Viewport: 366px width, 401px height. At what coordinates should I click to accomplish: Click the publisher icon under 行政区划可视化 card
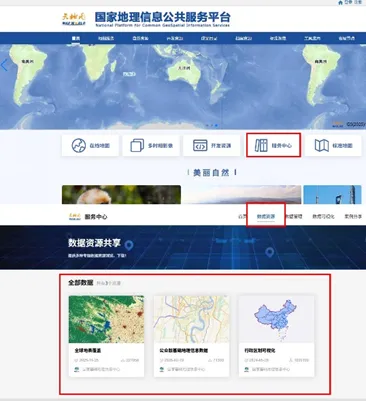247,369
